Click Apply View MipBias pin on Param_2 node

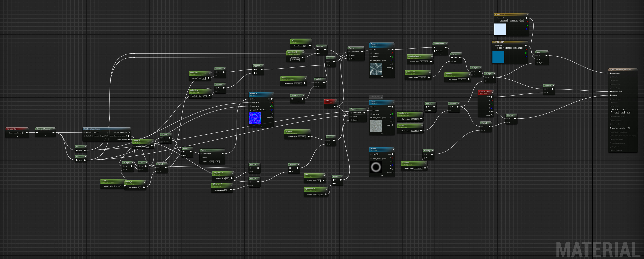[251, 110]
